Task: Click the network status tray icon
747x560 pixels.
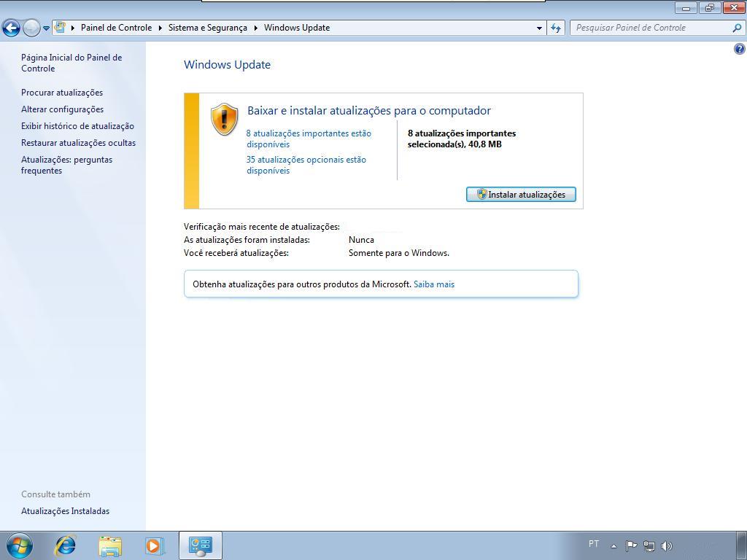Action: click(x=649, y=545)
